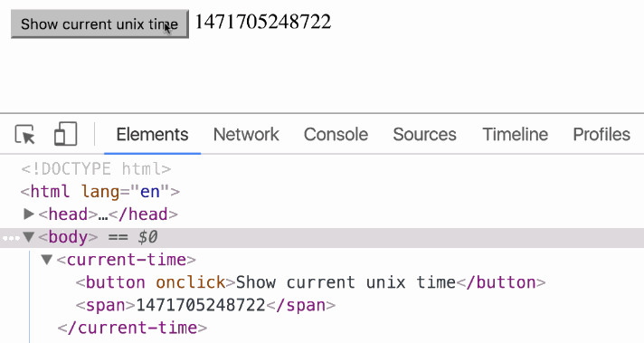
Task: Go to the Sources tab
Action: point(424,134)
